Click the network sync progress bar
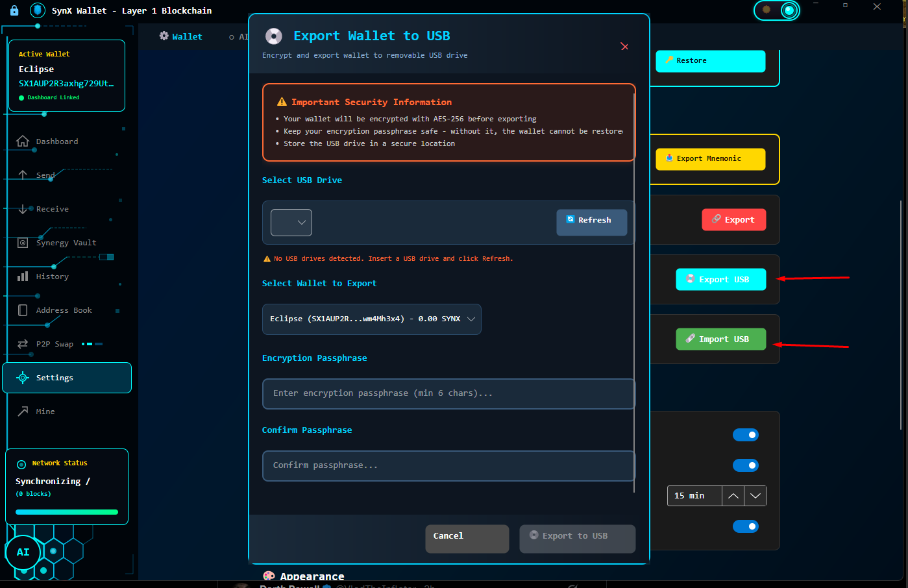This screenshot has width=908, height=588. (x=67, y=512)
